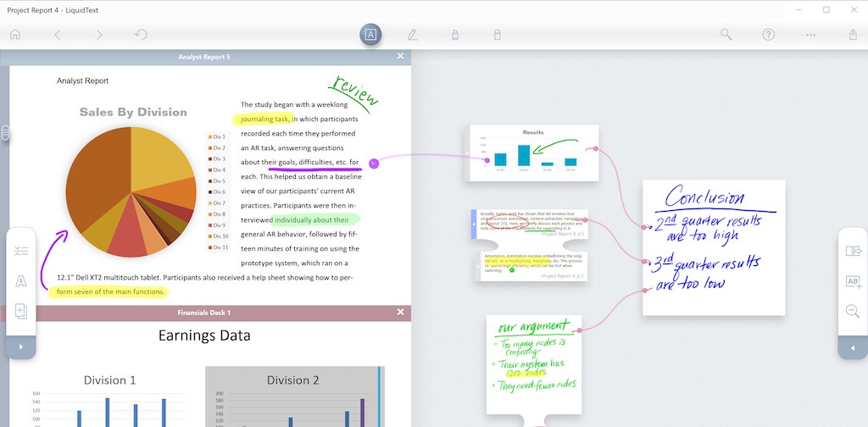Click the add text box icon on right panel
868x427 pixels.
coord(853,281)
